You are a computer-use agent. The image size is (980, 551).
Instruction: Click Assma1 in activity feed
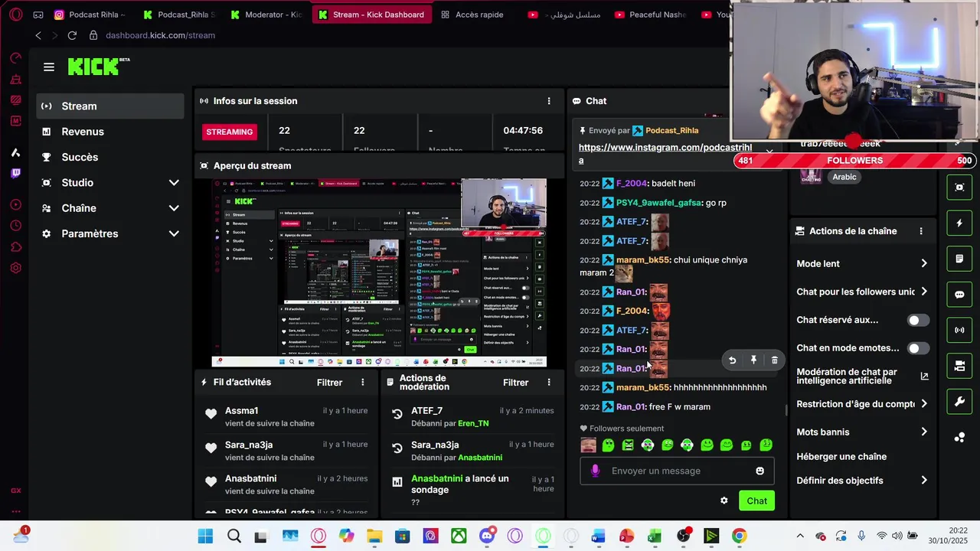click(242, 411)
